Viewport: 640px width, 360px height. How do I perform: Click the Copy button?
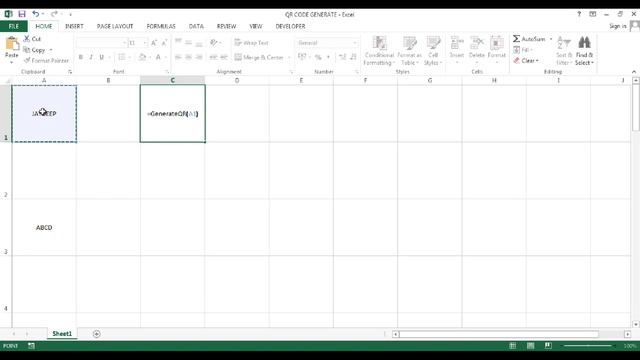(x=34, y=50)
